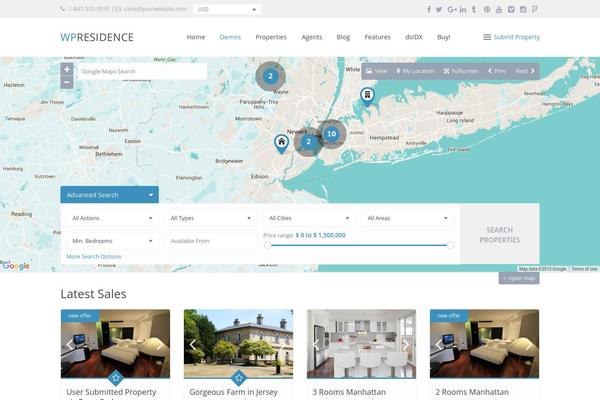
Task: Open the All Actions dropdown
Action: 112,218
